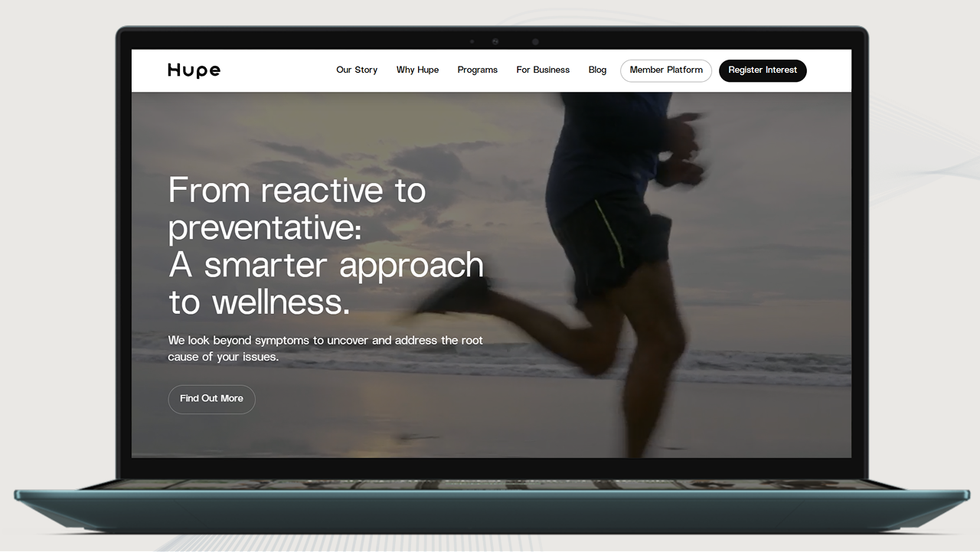This screenshot has height=552, width=980.
Task: Click the Hupe logo
Action: point(194,70)
